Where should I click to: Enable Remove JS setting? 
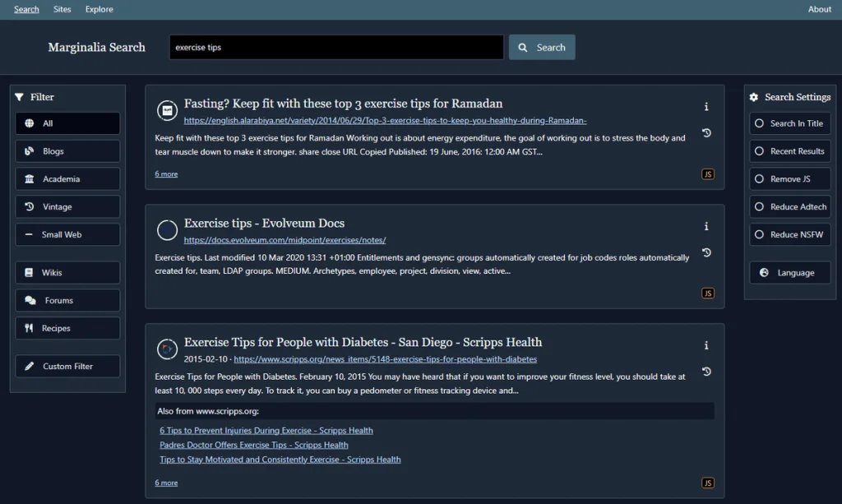click(790, 178)
